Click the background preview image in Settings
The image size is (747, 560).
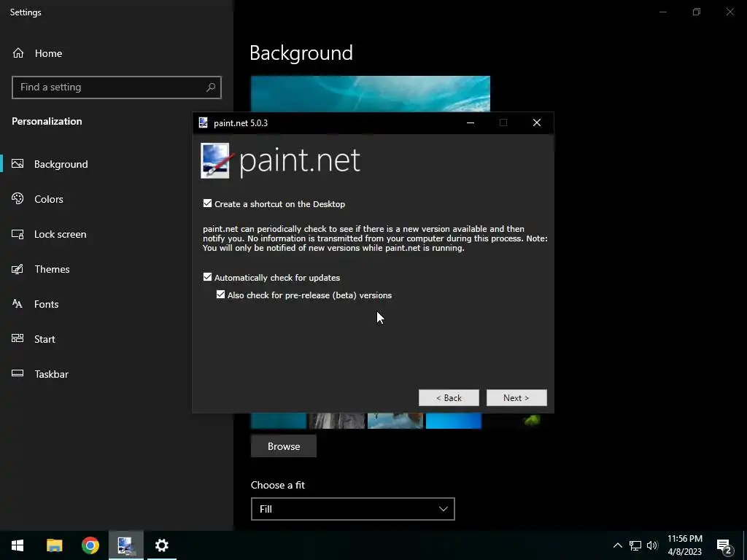point(370,94)
